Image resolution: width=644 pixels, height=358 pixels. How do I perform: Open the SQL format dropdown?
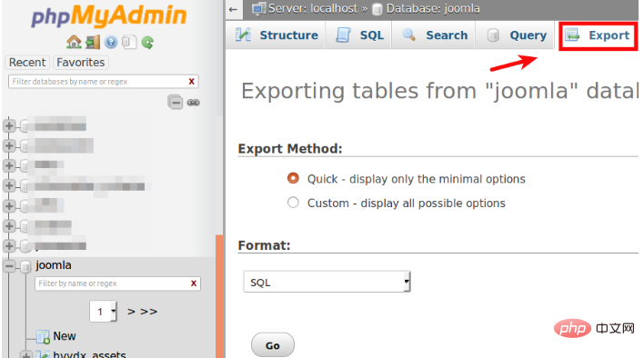point(327,282)
